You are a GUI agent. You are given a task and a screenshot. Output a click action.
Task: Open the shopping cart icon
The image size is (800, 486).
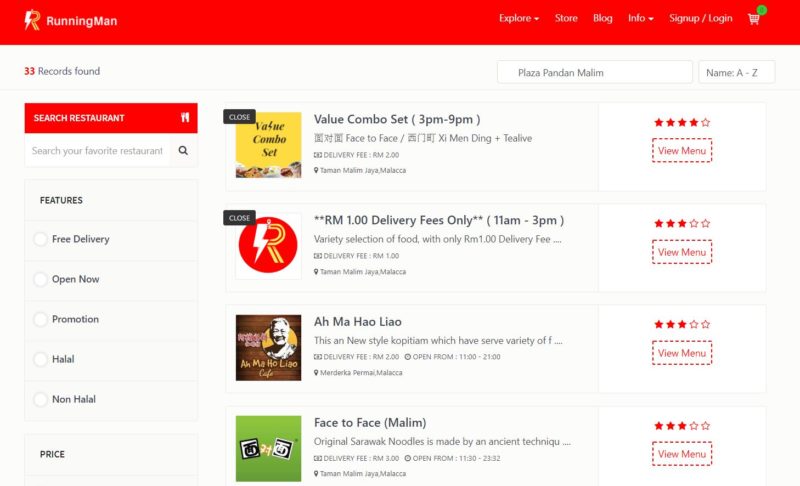(x=754, y=19)
